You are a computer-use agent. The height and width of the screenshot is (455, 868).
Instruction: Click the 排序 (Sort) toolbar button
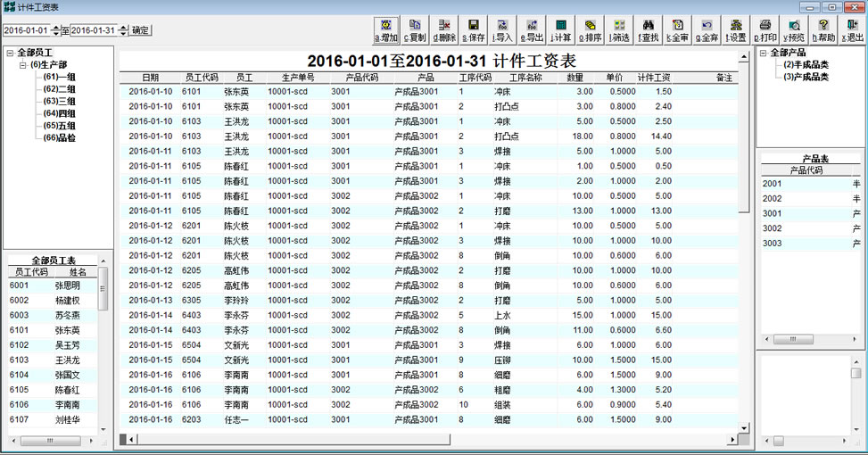590,30
